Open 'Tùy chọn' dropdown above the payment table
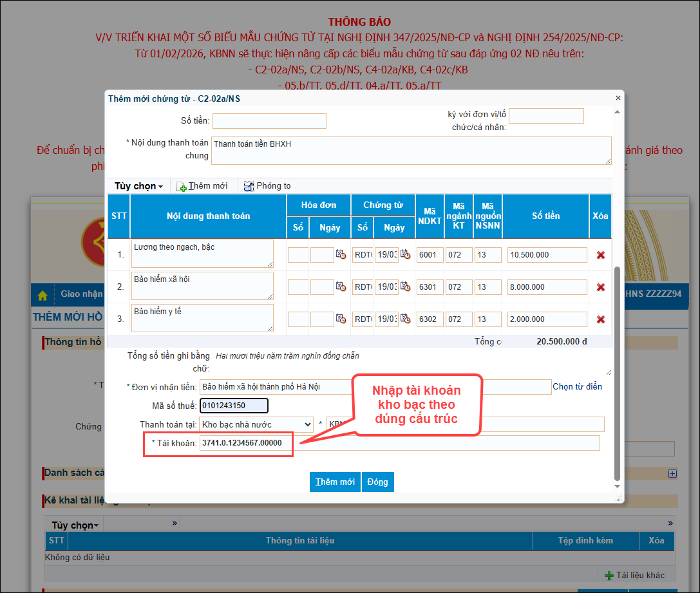 pyautogui.click(x=138, y=186)
